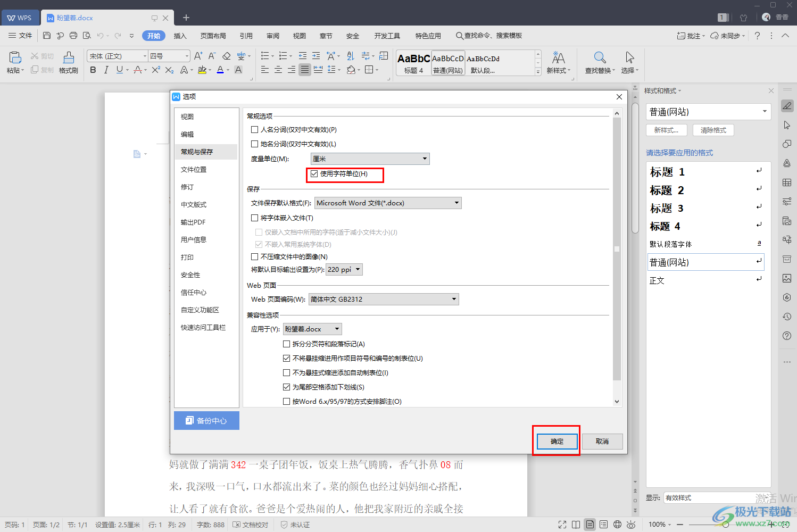Uncheck 使用字符单位 checkbox
The height and width of the screenshot is (532, 797).
click(x=314, y=173)
